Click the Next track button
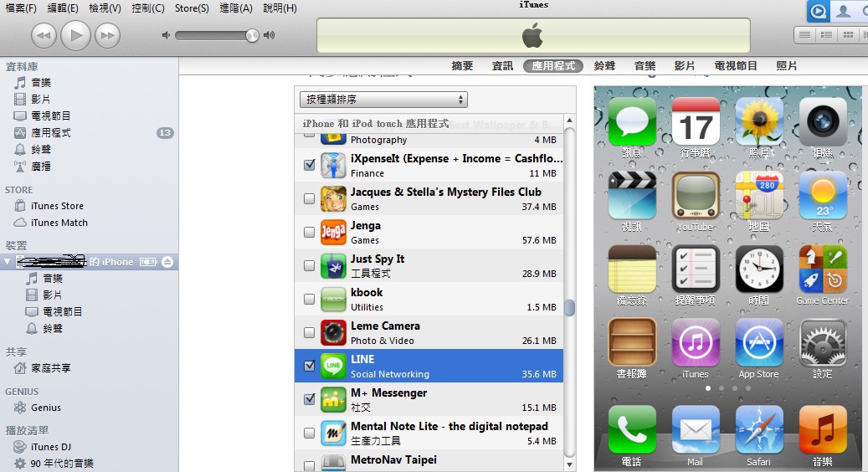Screen dimensions: 868x472 (107, 35)
